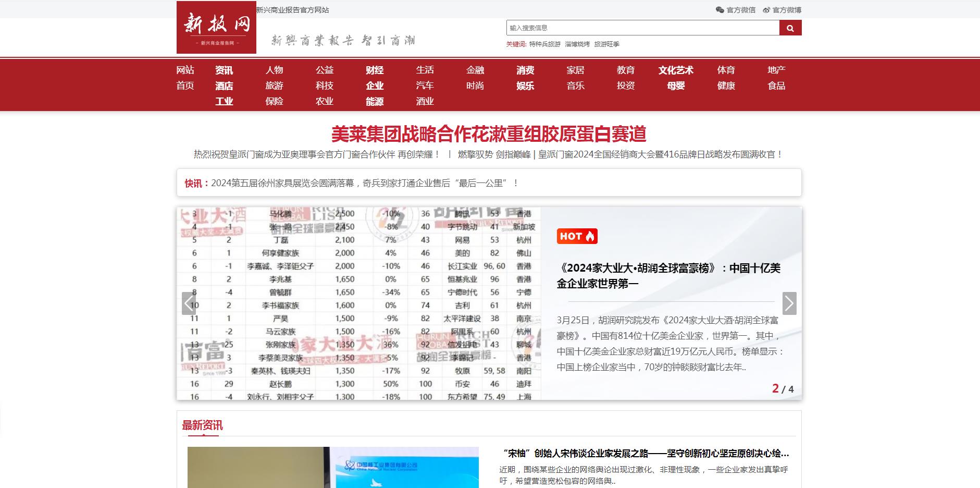Open the 娱乐 navigation item
980x488 pixels.
click(x=525, y=86)
